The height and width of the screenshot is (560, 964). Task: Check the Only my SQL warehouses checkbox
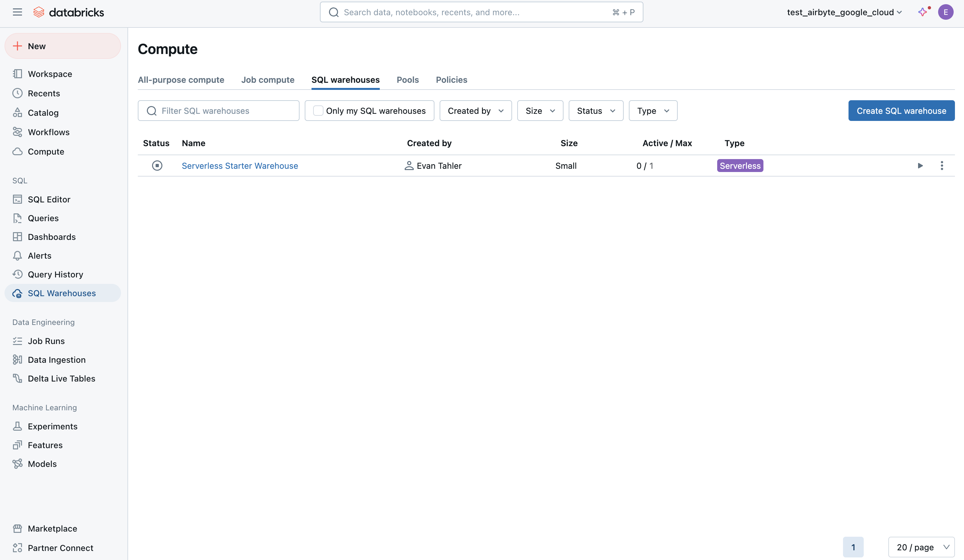point(318,111)
